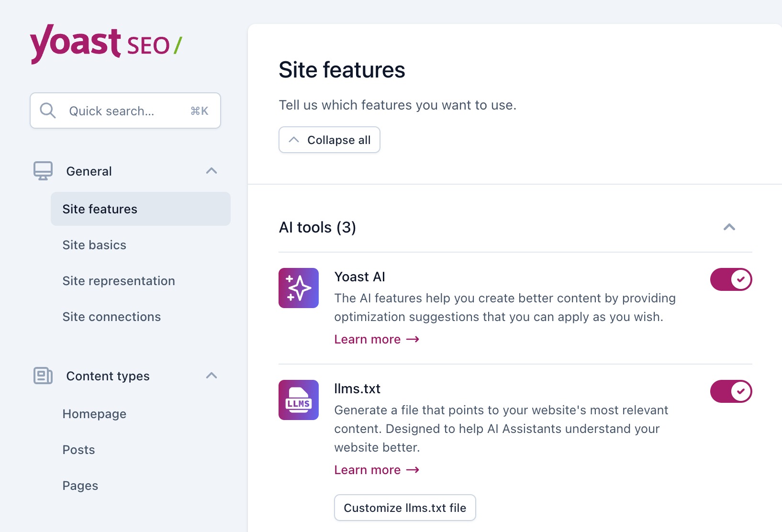
Task: Open Site features in sidebar
Action: click(141, 209)
